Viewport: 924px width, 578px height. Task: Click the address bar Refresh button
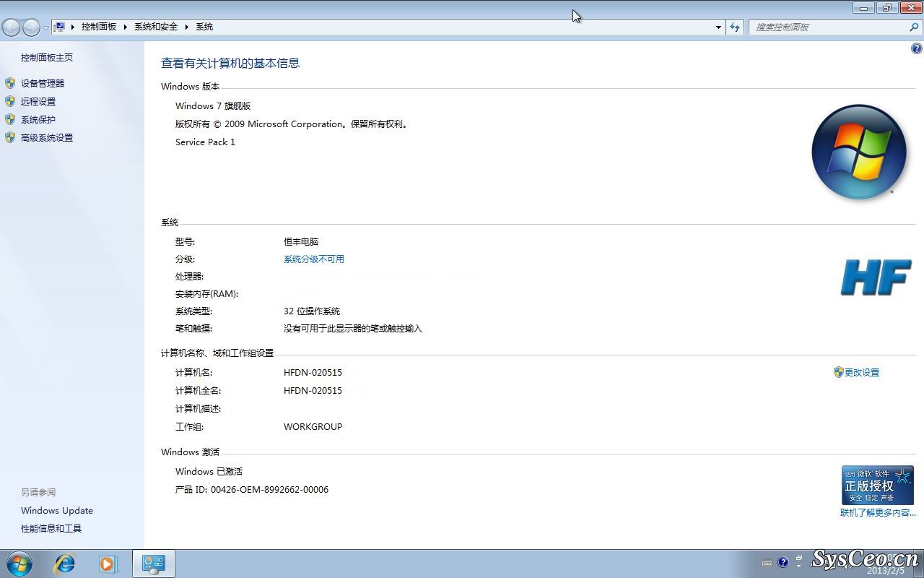pyautogui.click(x=735, y=27)
